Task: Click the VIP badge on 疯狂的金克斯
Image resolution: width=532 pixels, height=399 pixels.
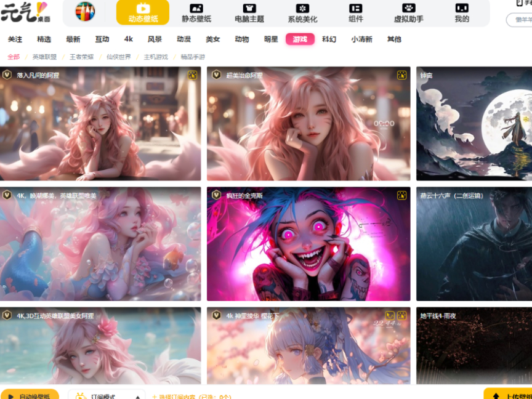Action: (x=217, y=195)
